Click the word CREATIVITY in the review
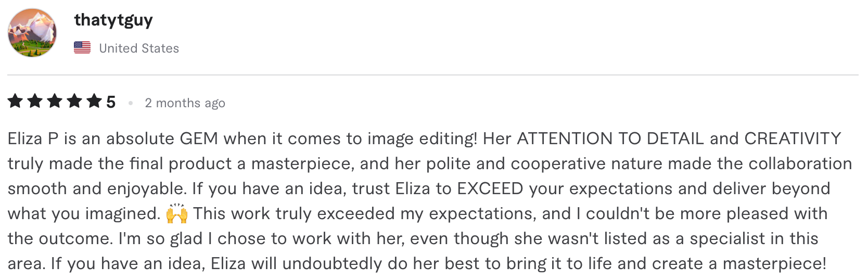Viewport: 868px width, 279px height. point(793,138)
